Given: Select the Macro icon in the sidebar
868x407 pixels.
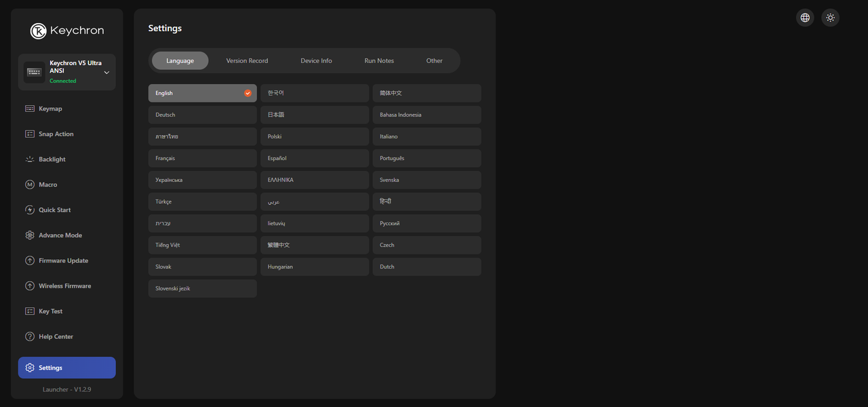Looking at the screenshot, I should (30, 185).
